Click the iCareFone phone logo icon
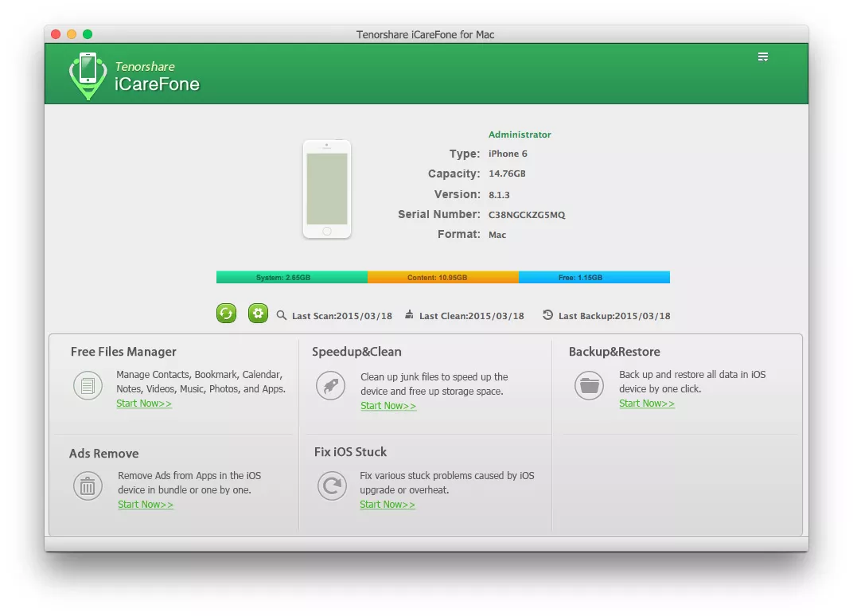Screen dimensions: 853x616 click(88, 76)
